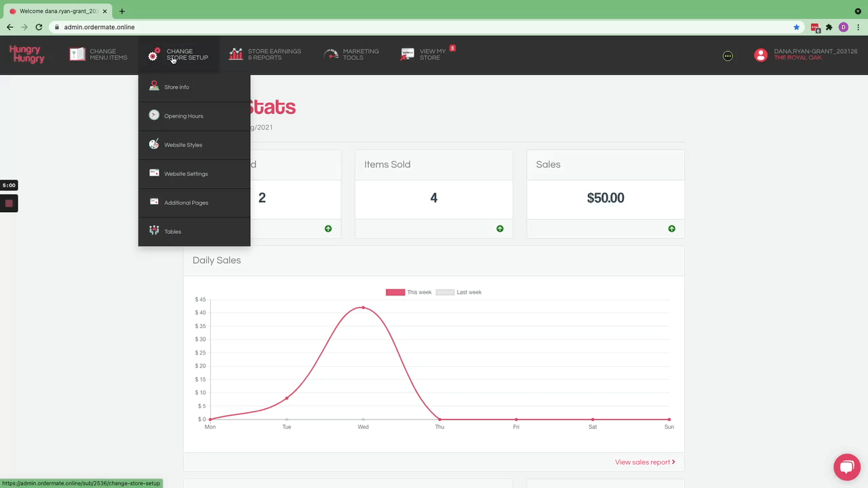Bookmark this page with the star
The image size is (868, 488).
(x=797, y=27)
